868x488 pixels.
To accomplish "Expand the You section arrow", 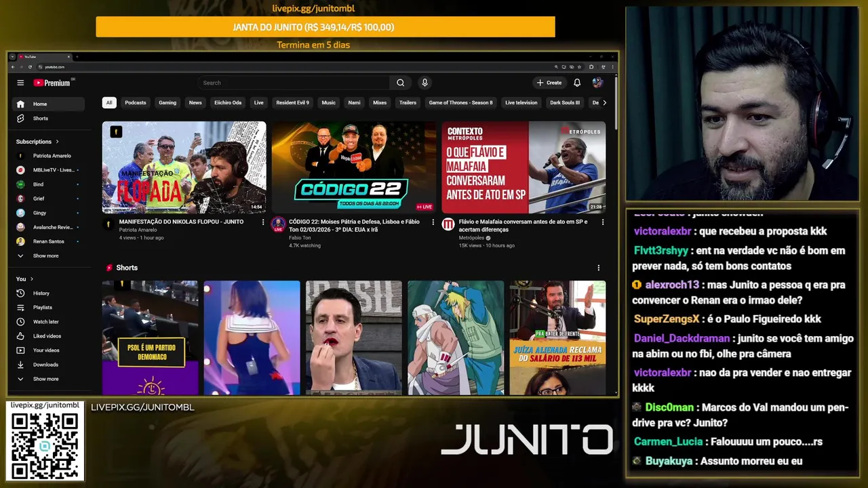I will click(31, 279).
